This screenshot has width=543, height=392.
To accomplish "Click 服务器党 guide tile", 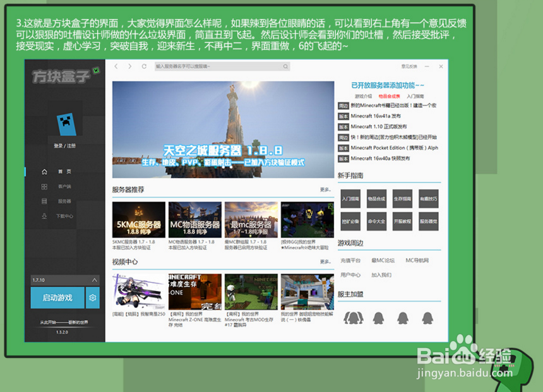I will coord(428,222).
